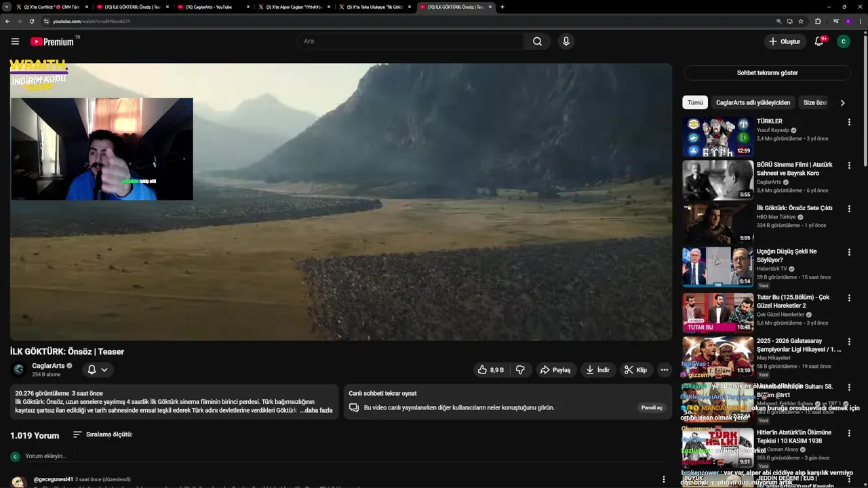Open the channel notification preference dropdown

(x=98, y=369)
